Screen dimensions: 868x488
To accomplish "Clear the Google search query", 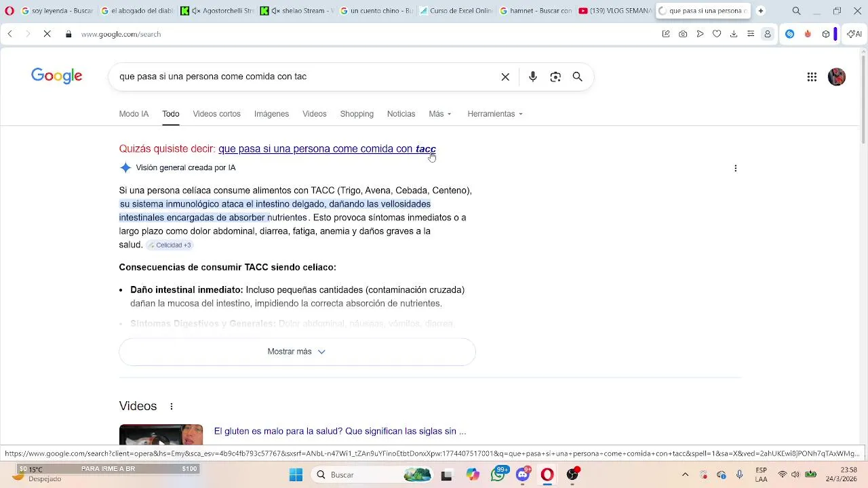I will 505,77.
